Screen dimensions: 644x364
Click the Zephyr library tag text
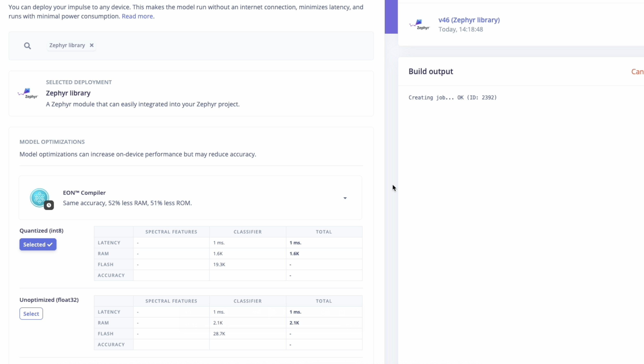tap(67, 45)
